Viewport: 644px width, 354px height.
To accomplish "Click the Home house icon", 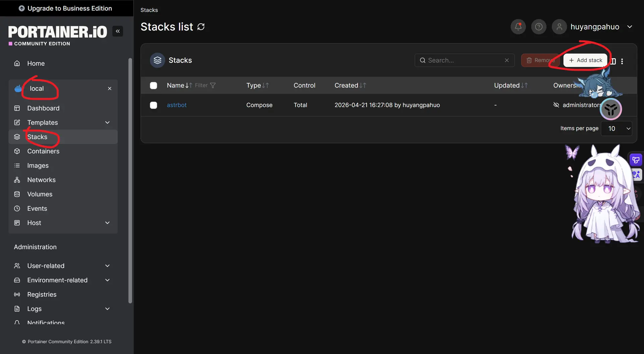I will 17,63.
